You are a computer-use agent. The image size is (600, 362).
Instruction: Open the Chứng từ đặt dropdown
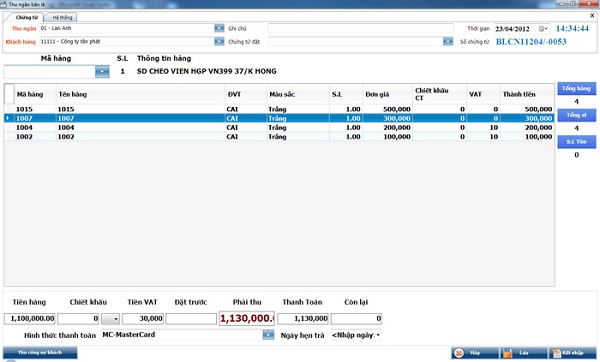448,41
